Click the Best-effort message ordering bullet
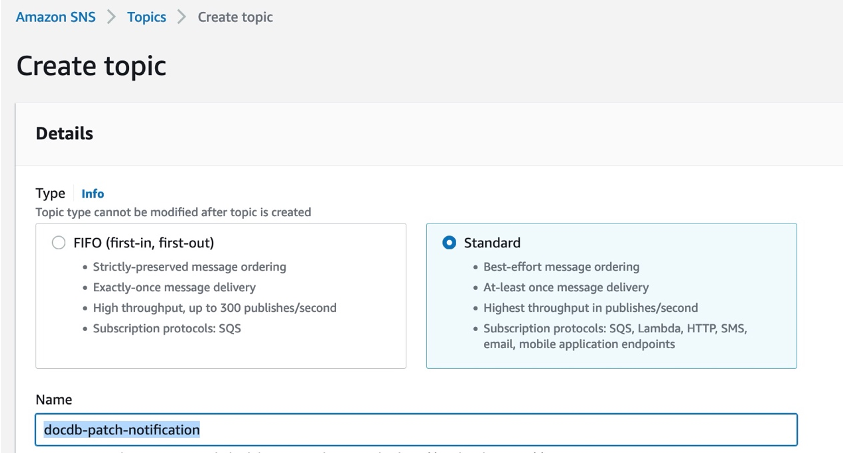This screenshot has width=844, height=454. click(x=561, y=267)
